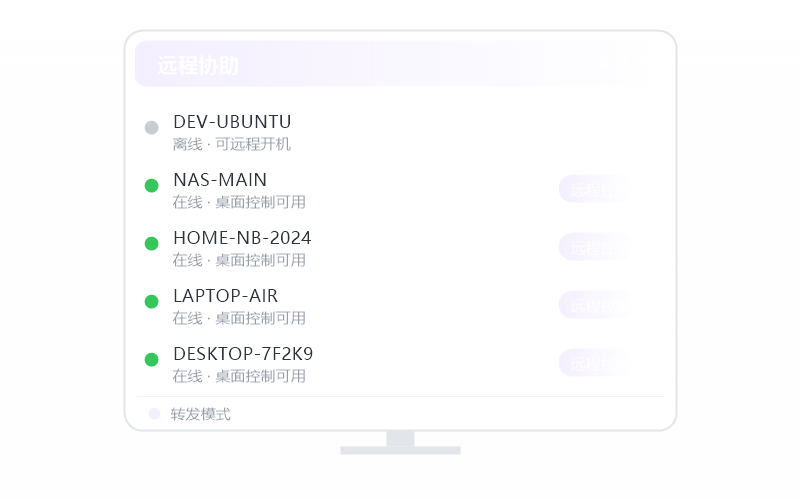The image size is (800, 500).
Task: Click the 远程控制 button for NAS-MAIN
Action: (597, 189)
